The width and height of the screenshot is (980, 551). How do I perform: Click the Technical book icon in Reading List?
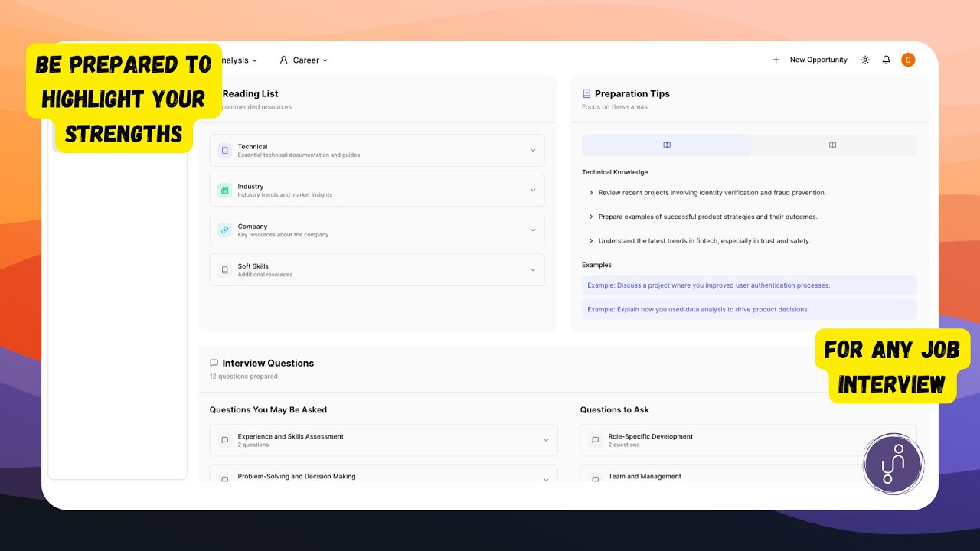point(224,150)
